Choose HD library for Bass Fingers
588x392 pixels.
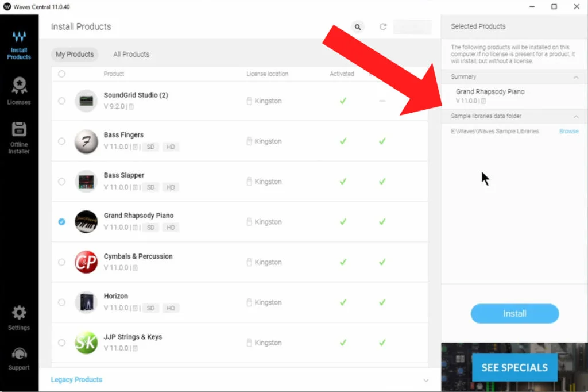pos(171,147)
